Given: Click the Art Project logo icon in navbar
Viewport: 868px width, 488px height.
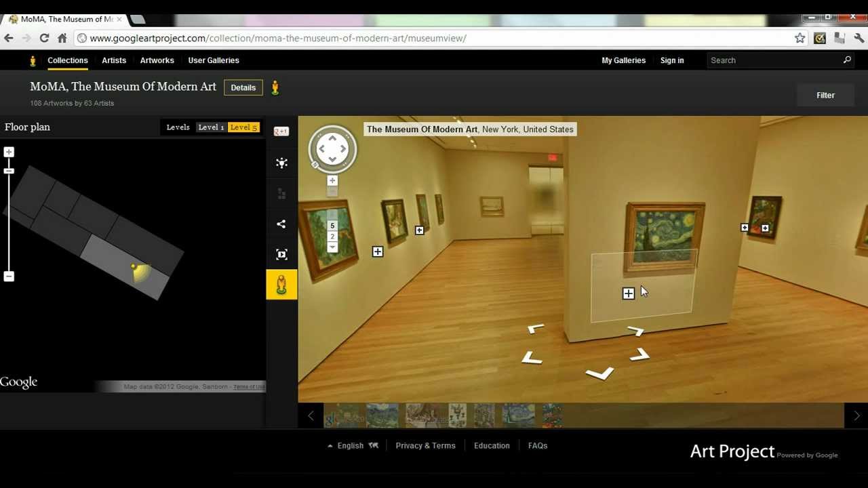Looking at the screenshot, I should 33,61.
